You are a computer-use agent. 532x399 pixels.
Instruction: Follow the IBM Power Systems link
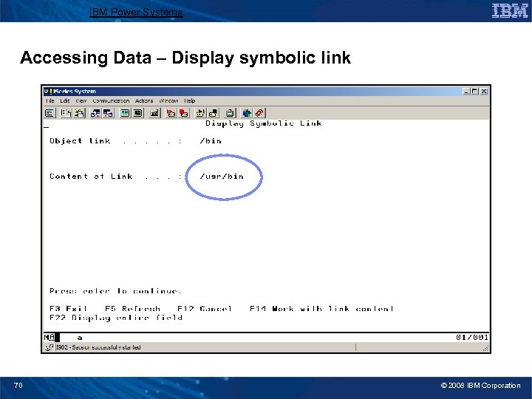coord(136,13)
